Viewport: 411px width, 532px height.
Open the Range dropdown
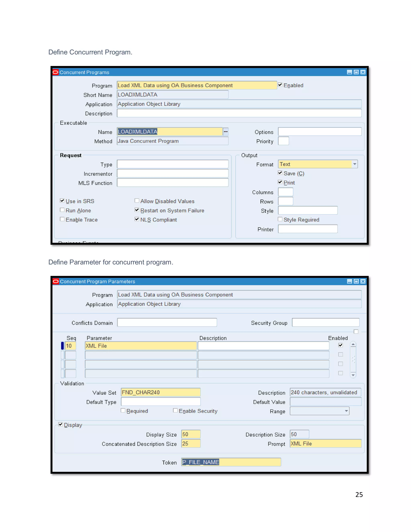pos(346,411)
